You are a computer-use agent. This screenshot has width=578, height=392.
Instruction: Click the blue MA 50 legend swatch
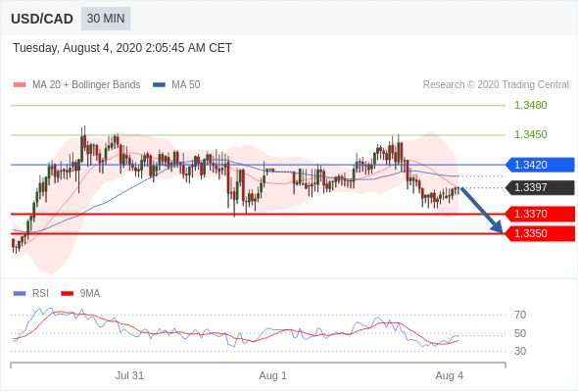point(159,85)
